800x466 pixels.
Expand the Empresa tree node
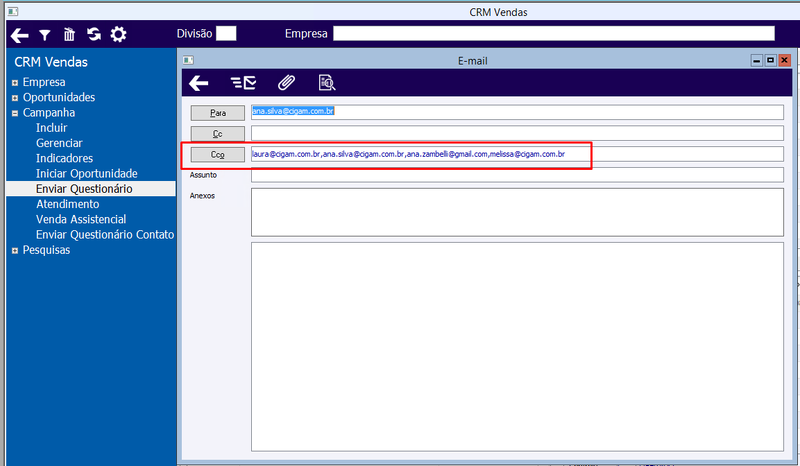pos(15,83)
